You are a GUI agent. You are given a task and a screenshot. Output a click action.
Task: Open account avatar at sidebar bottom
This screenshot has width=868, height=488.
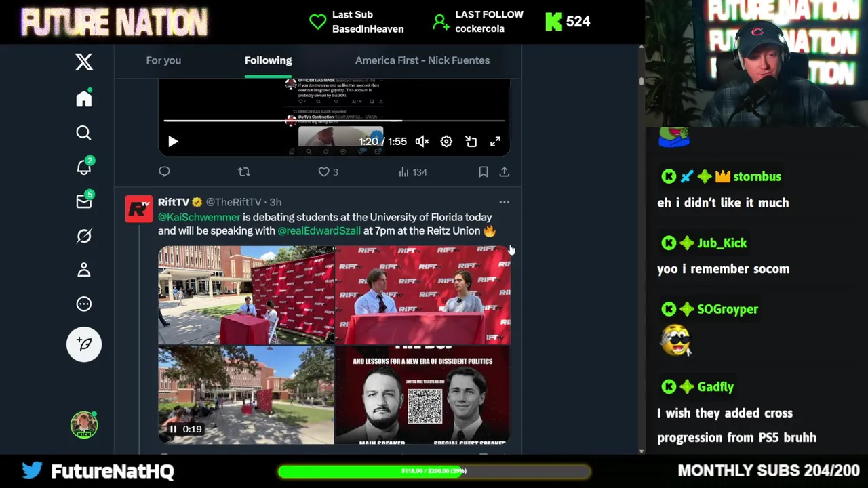click(x=84, y=425)
